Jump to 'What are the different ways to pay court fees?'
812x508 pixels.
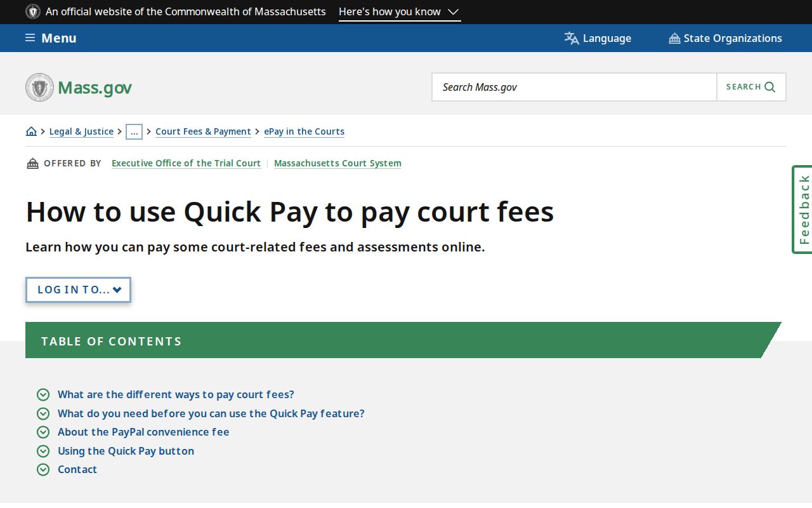[176, 395]
